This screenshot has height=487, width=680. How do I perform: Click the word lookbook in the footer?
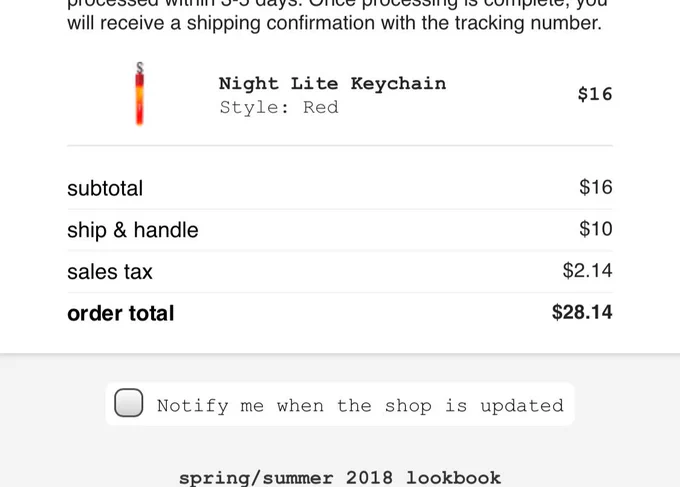(x=454, y=478)
